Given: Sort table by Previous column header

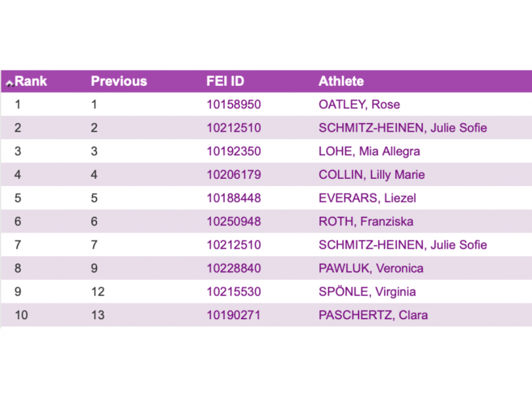Looking at the screenshot, I should click(x=118, y=81).
